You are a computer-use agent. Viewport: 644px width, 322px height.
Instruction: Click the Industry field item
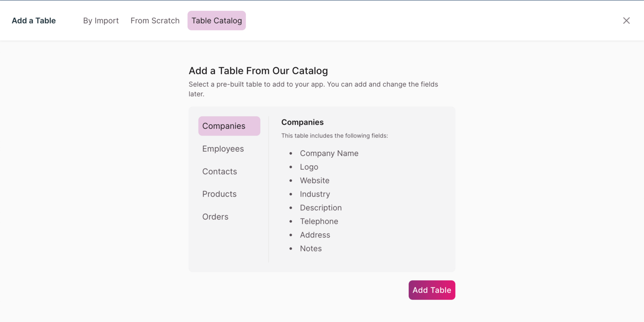pos(315,194)
